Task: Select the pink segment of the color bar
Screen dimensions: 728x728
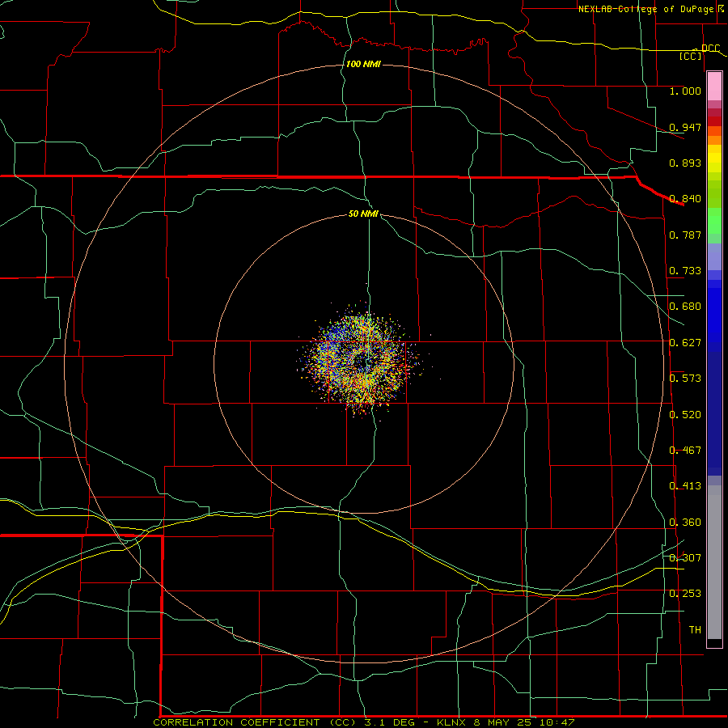Action: pos(714,87)
